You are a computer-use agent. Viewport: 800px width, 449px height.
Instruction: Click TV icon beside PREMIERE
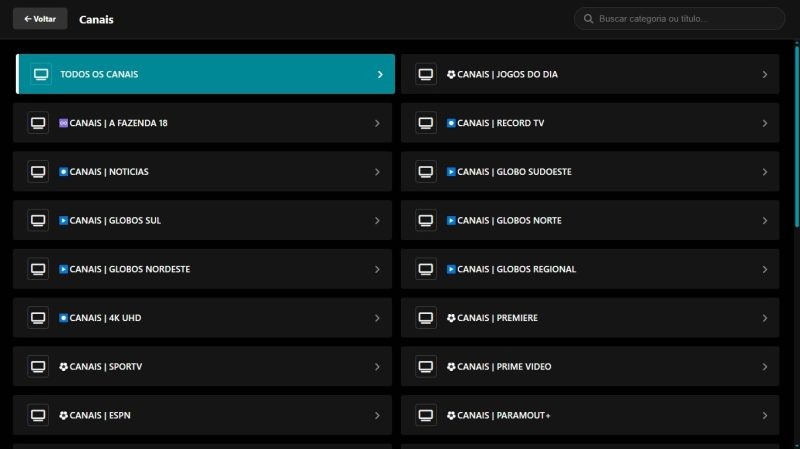(x=426, y=318)
